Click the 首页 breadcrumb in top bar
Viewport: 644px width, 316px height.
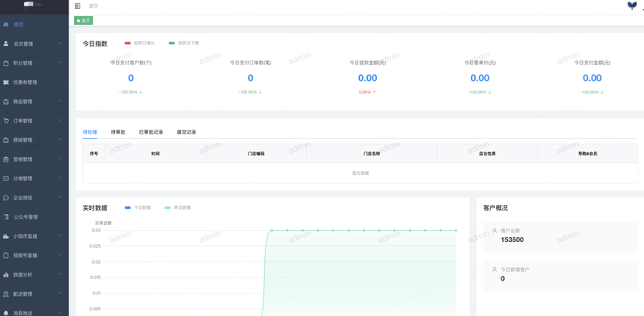point(93,6)
